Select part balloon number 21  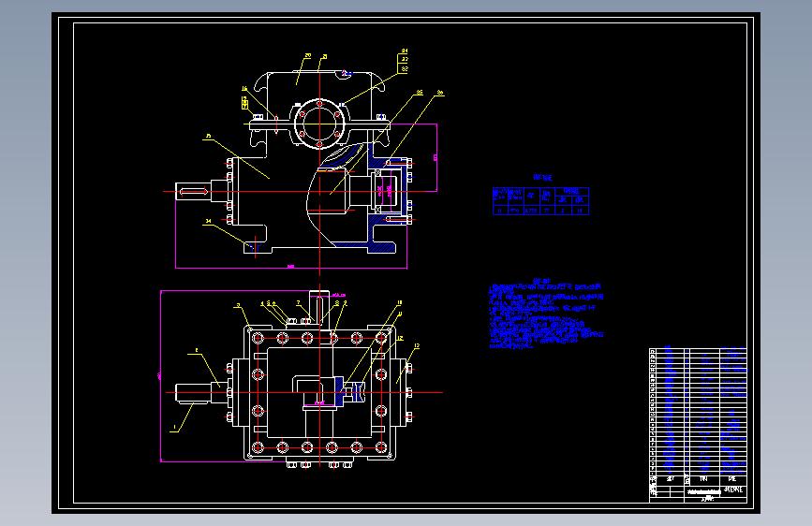[x=324, y=57]
